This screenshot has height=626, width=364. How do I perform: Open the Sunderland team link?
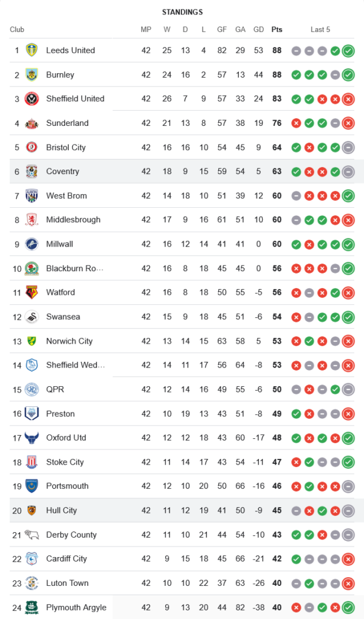point(68,123)
